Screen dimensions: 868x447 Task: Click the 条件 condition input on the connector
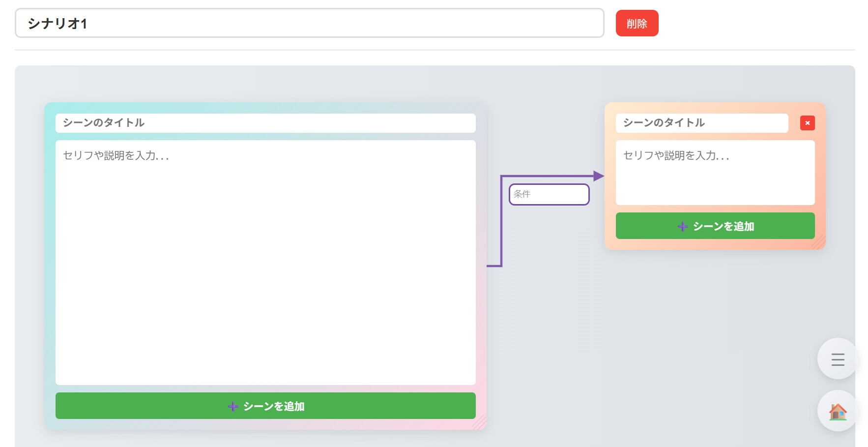(549, 194)
